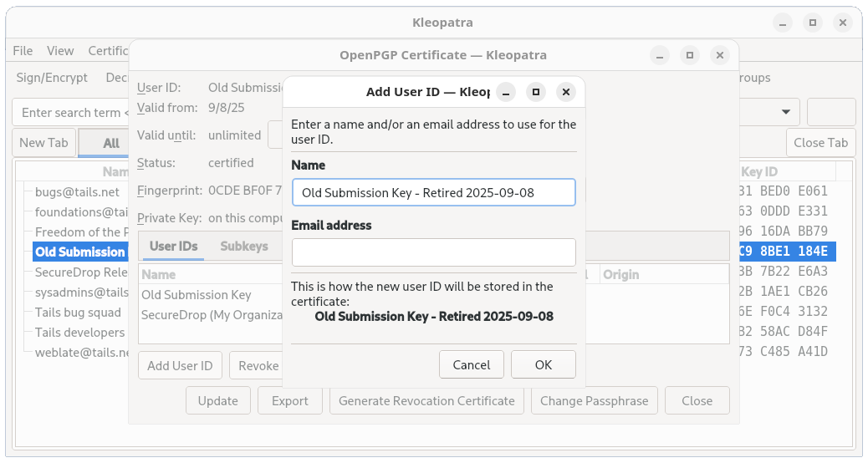Maximize the main Kleopatra window
Screen dimensions: 868x463
tap(813, 23)
